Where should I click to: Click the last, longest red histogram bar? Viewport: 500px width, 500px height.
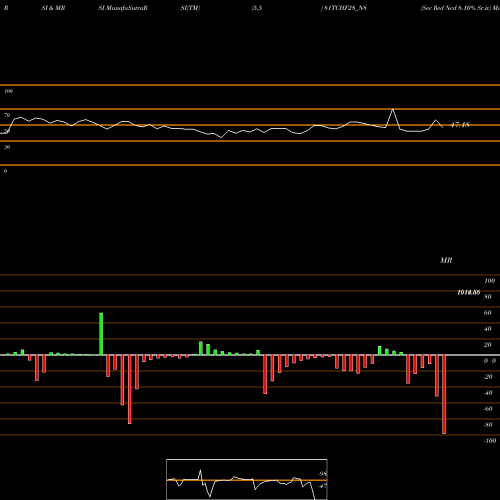tap(444, 394)
